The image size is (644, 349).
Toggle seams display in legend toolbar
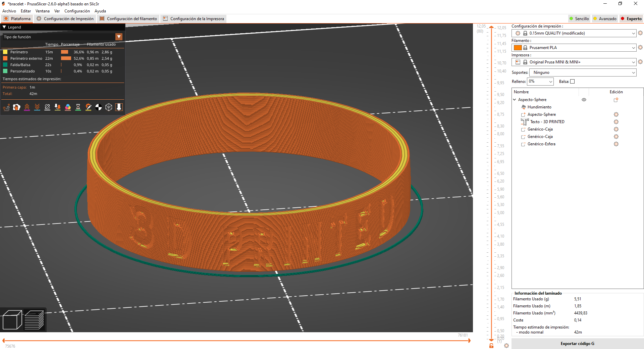(x=47, y=107)
